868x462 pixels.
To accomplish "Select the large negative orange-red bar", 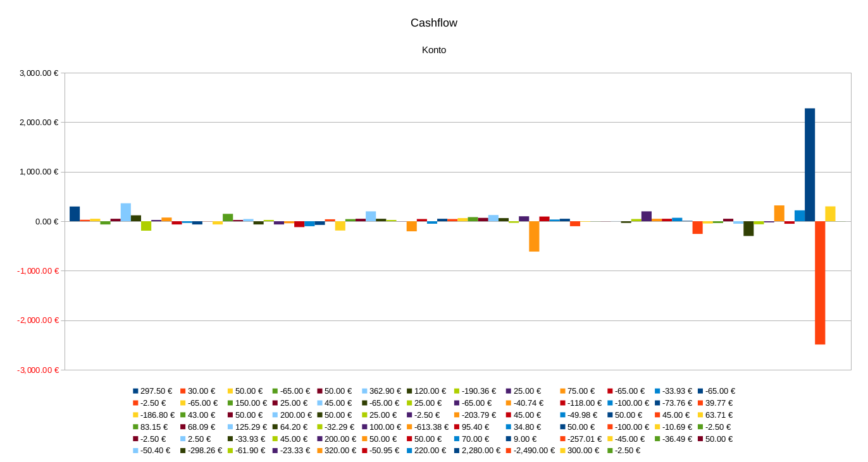I will click(x=820, y=283).
